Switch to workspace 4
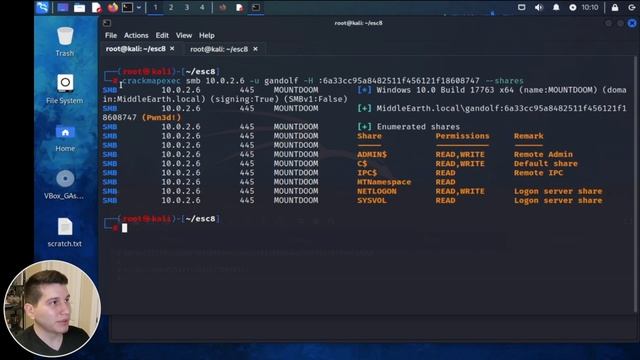This screenshot has height=360, width=640. 202,7
